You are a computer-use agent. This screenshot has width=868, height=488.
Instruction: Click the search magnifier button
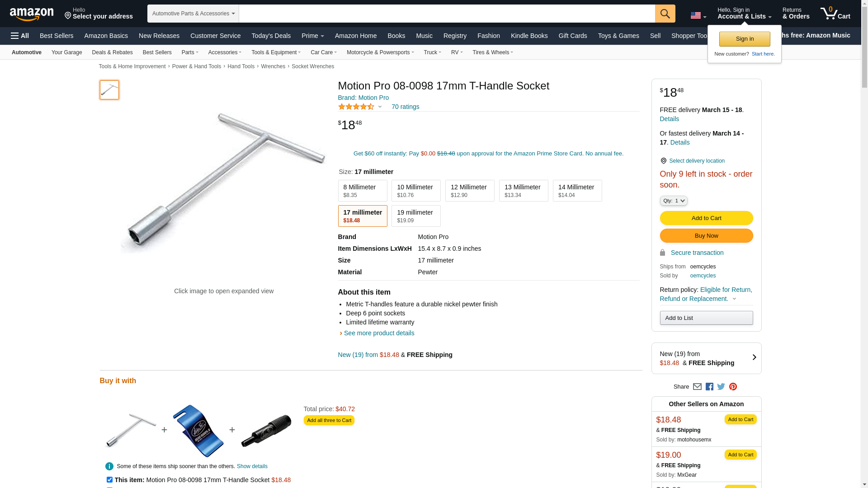pyautogui.click(x=665, y=14)
